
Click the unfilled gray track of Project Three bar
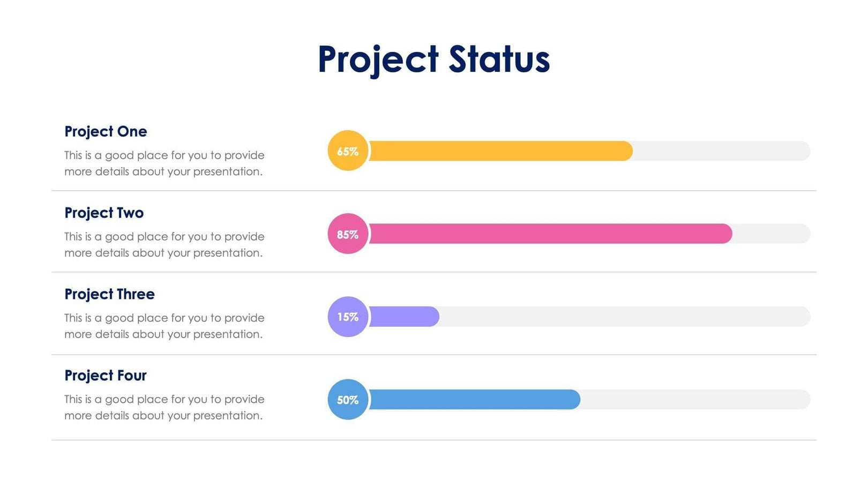[624, 317]
